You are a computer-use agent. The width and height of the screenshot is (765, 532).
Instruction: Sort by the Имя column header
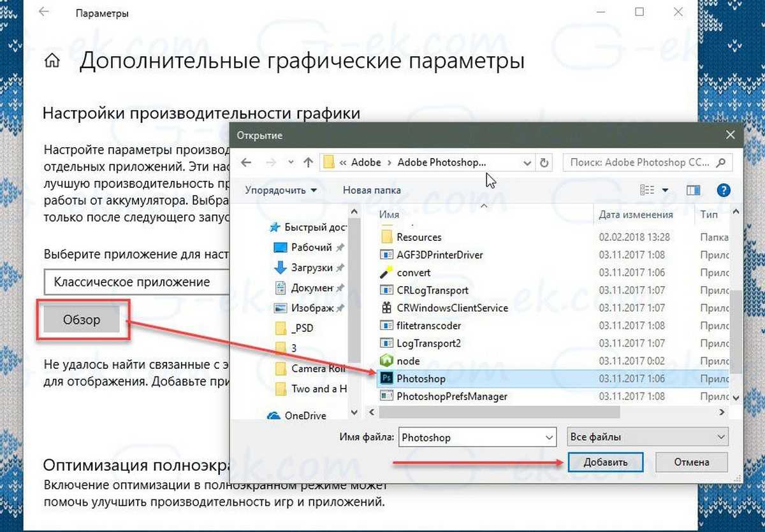pos(389,215)
